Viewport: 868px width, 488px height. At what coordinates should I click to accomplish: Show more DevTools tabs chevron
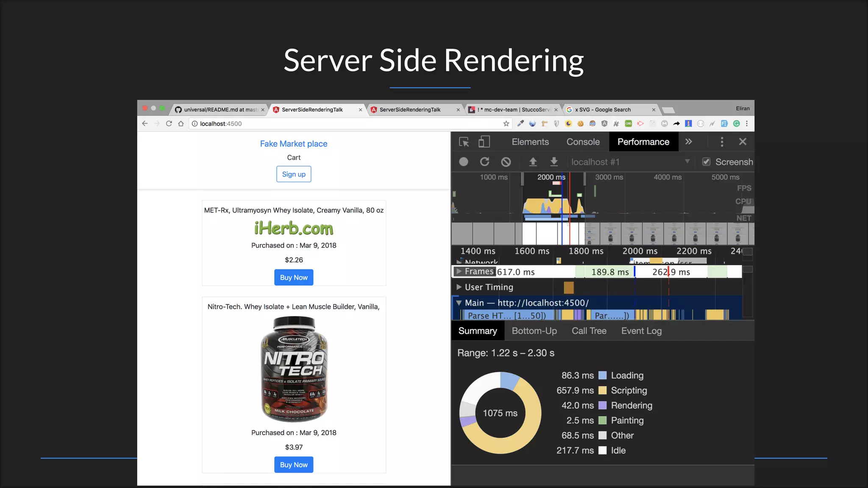[x=689, y=142]
